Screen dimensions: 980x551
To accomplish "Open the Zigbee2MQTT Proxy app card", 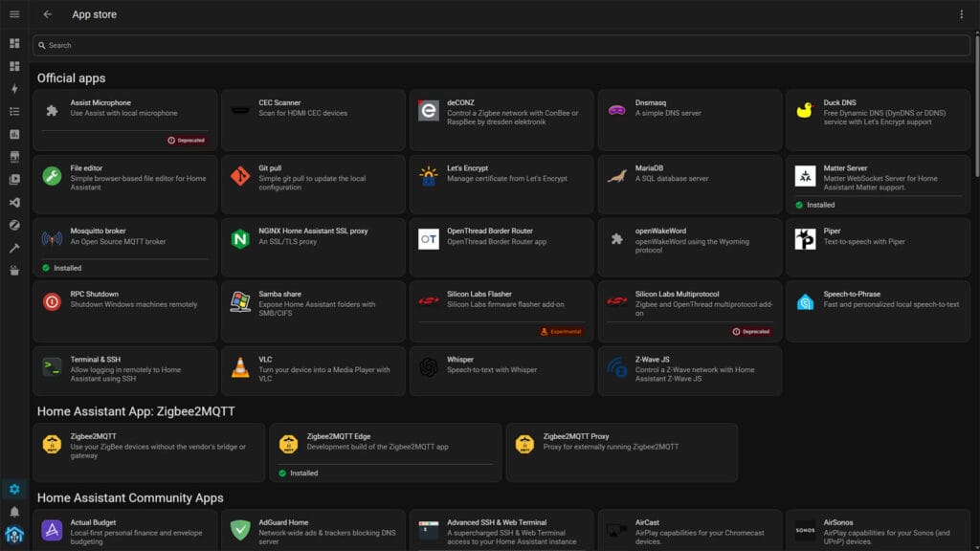I will click(622, 452).
